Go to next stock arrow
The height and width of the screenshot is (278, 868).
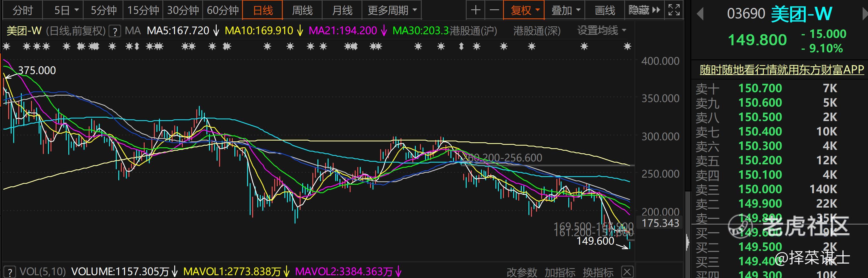[865, 14]
